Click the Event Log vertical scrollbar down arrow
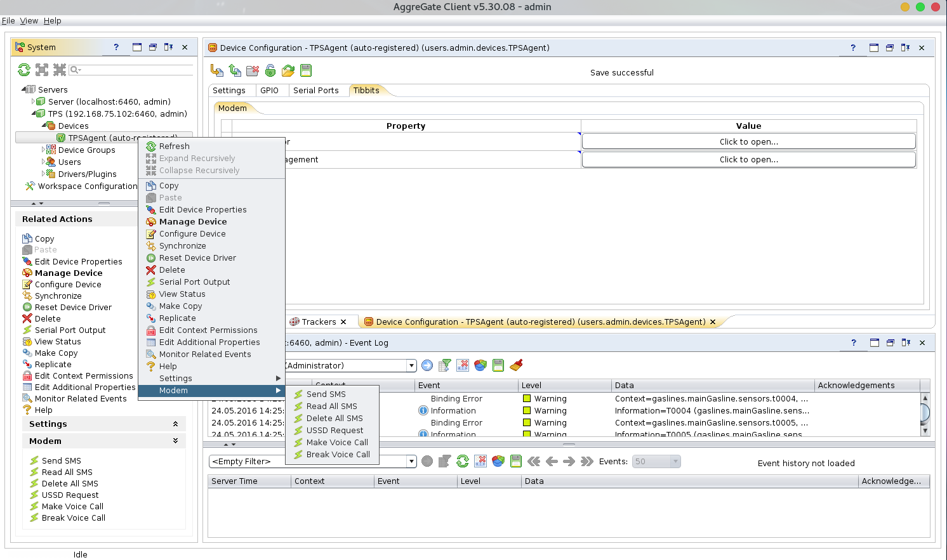Viewport: 947px width, 560px height. [925, 430]
